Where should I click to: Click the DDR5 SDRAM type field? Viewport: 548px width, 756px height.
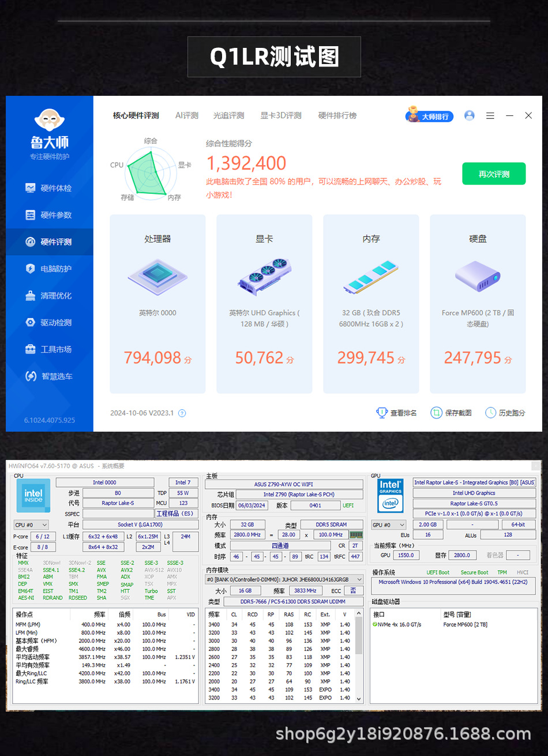tap(331, 525)
